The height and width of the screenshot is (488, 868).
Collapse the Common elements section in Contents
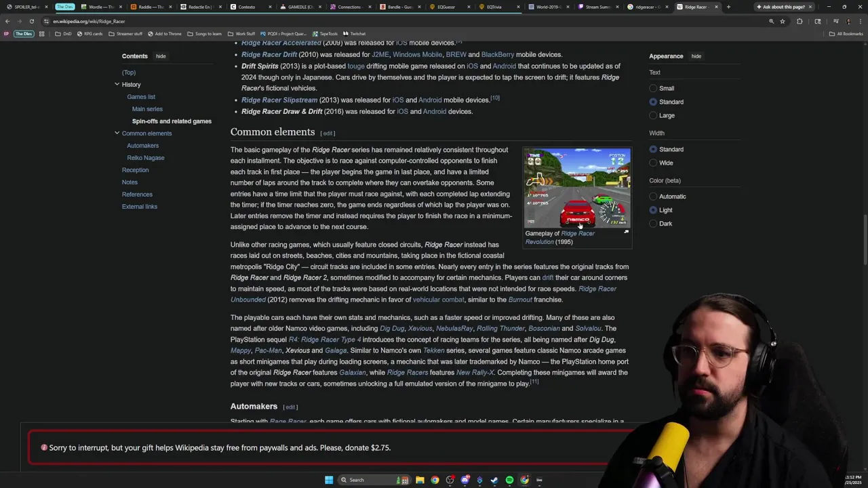click(117, 133)
